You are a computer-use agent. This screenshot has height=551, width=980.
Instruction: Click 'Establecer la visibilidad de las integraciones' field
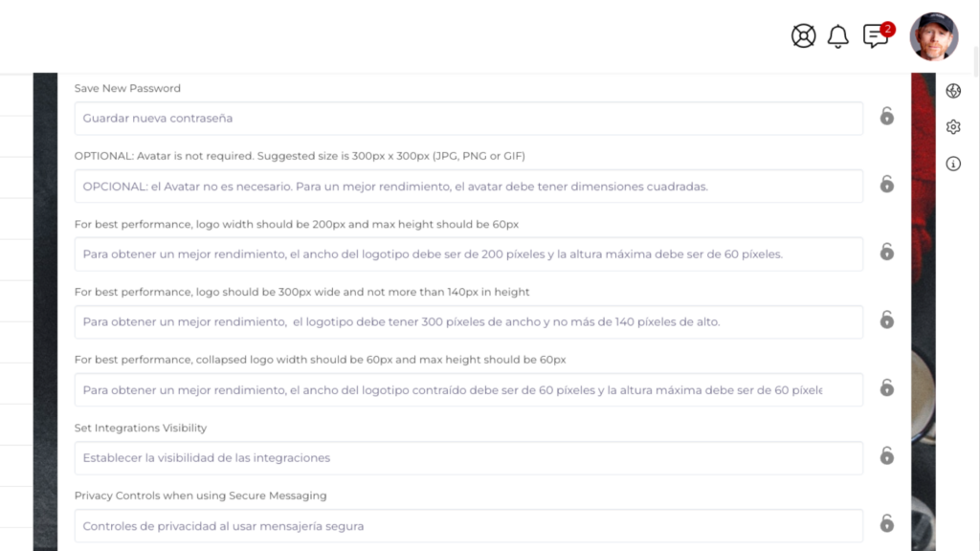click(x=468, y=458)
